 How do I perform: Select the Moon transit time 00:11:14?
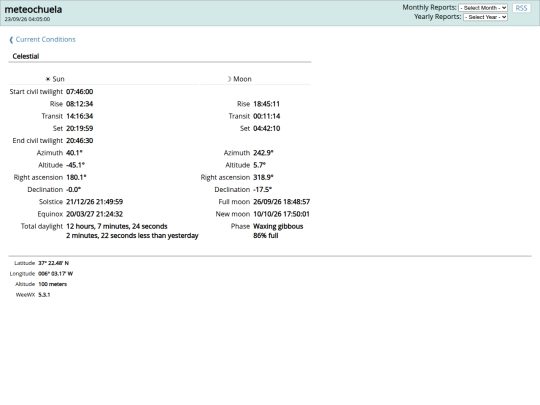267,116
